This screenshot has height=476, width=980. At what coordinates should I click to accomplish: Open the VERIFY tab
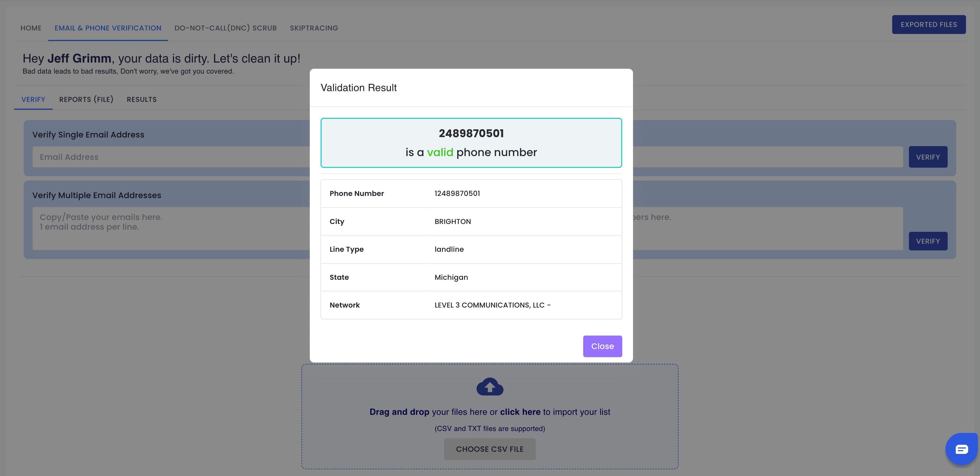pyautogui.click(x=33, y=99)
